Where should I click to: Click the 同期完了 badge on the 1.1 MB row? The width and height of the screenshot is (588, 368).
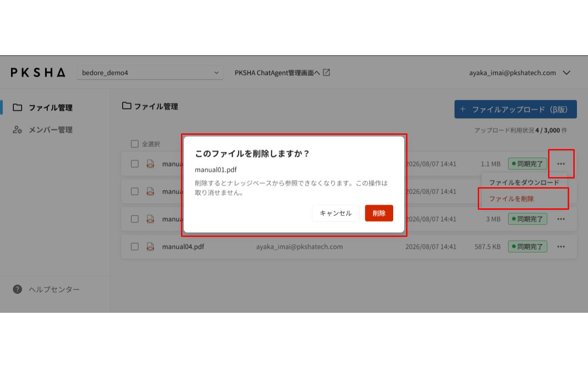(527, 164)
